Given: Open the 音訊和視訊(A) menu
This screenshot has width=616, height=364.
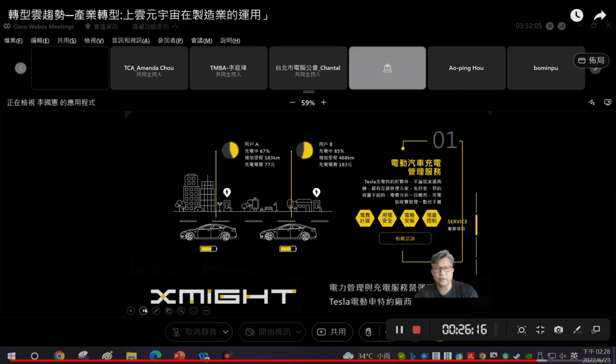Looking at the screenshot, I should (x=131, y=40).
